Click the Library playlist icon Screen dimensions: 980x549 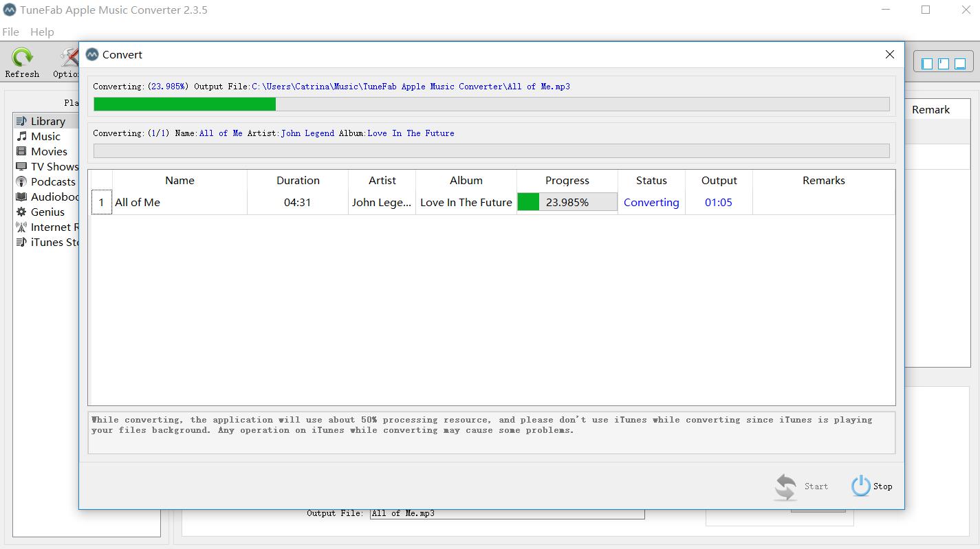21,121
